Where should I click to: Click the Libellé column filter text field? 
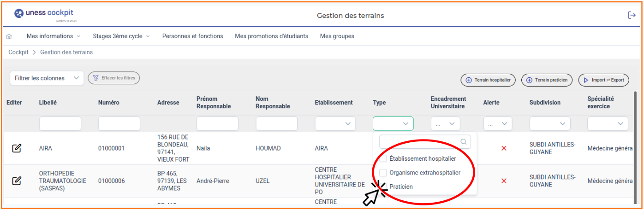coord(60,123)
